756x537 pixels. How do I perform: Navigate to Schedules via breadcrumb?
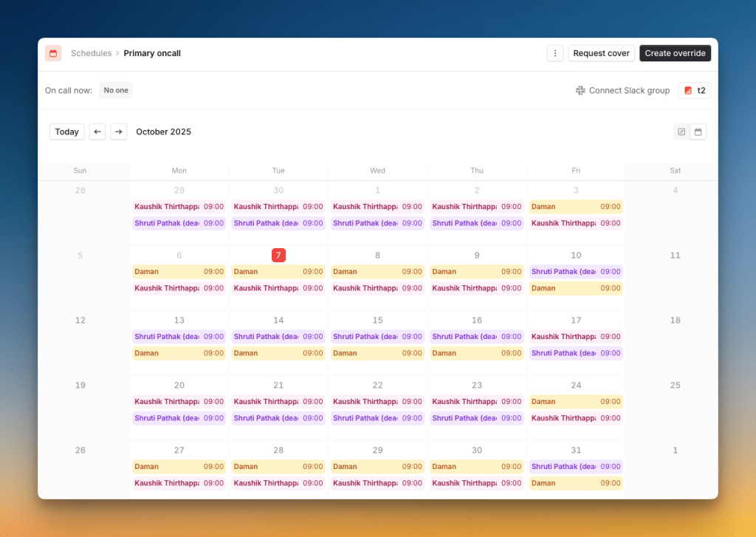91,53
